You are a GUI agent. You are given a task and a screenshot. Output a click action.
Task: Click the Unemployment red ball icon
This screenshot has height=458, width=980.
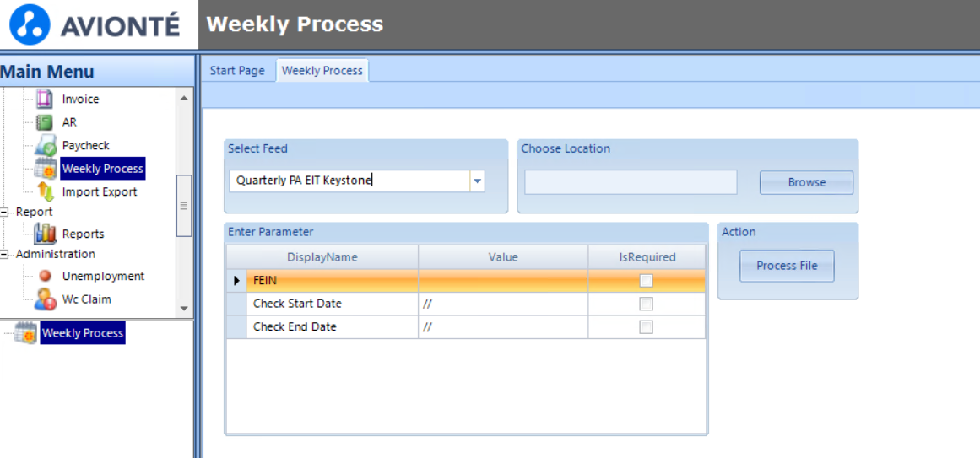click(46, 276)
